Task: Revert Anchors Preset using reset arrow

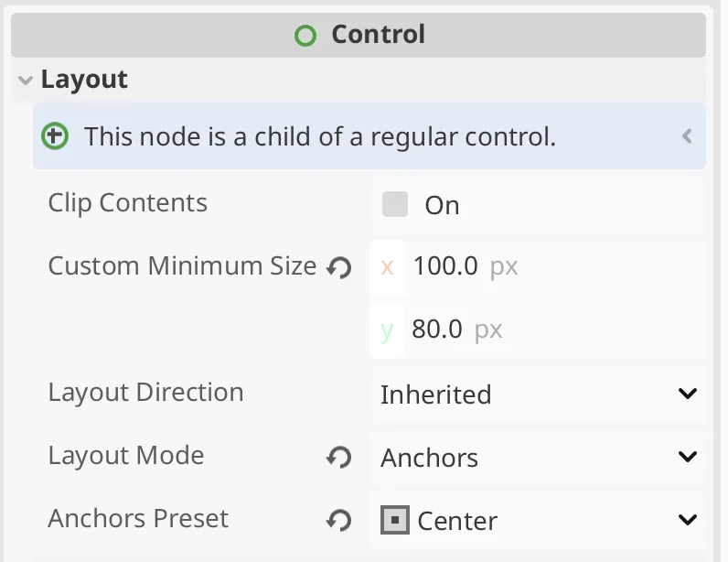Action: point(339,520)
